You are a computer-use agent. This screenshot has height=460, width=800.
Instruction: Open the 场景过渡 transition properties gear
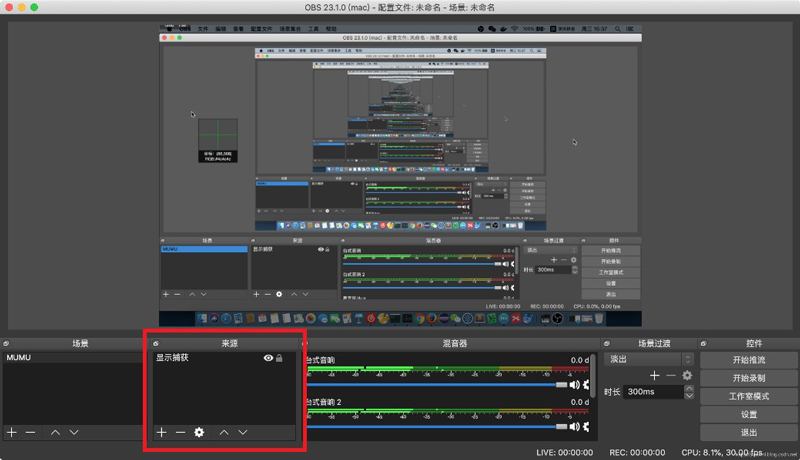click(687, 375)
